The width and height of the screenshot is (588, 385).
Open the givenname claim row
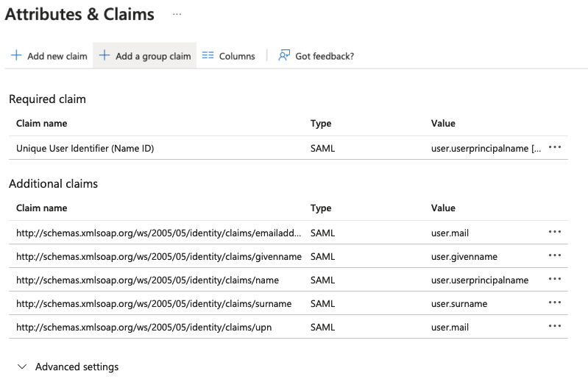(158, 256)
